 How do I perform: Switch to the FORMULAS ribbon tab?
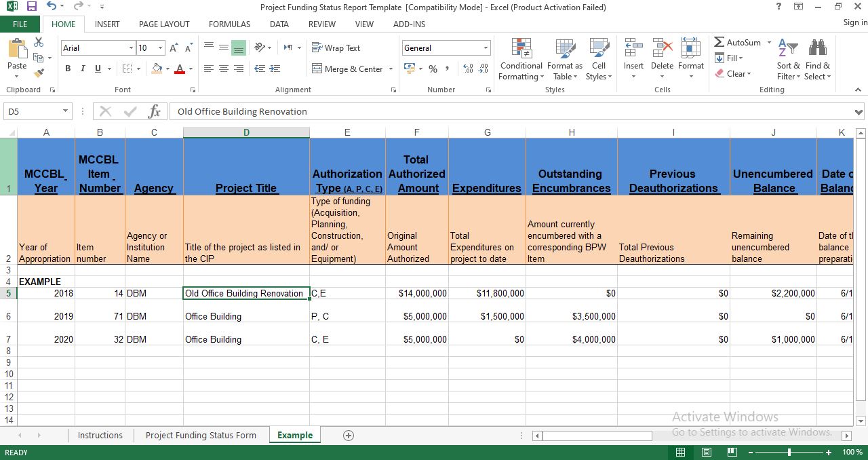(x=229, y=24)
